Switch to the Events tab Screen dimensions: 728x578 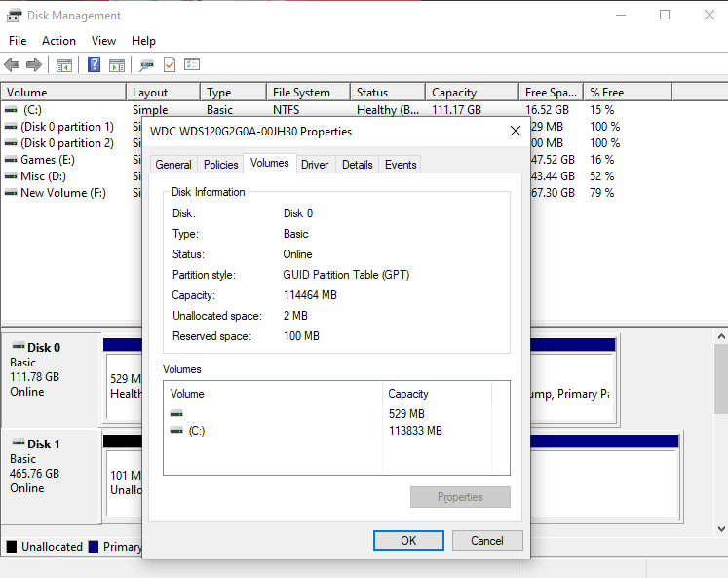(x=401, y=165)
